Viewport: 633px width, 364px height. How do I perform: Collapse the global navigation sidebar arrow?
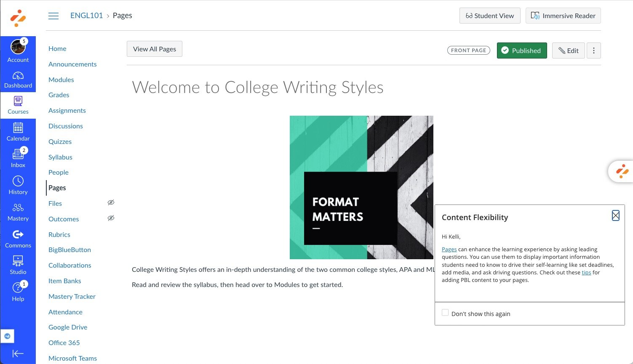(18, 353)
